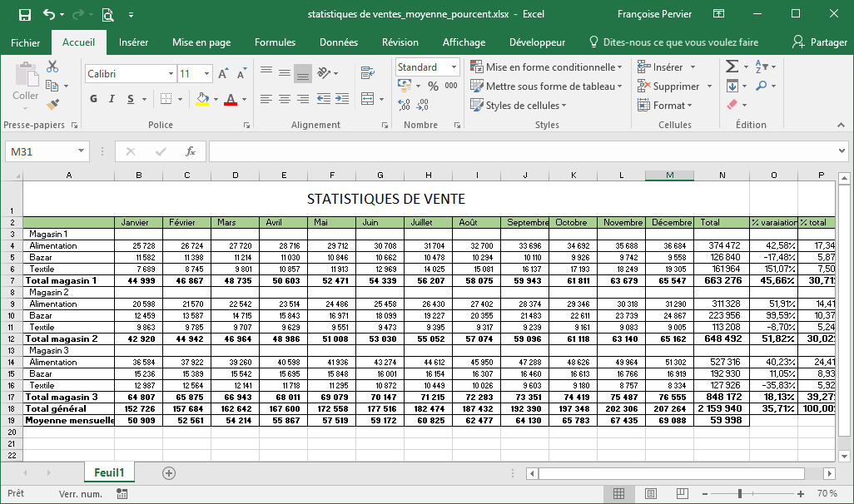Increase the font size

(x=223, y=74)
